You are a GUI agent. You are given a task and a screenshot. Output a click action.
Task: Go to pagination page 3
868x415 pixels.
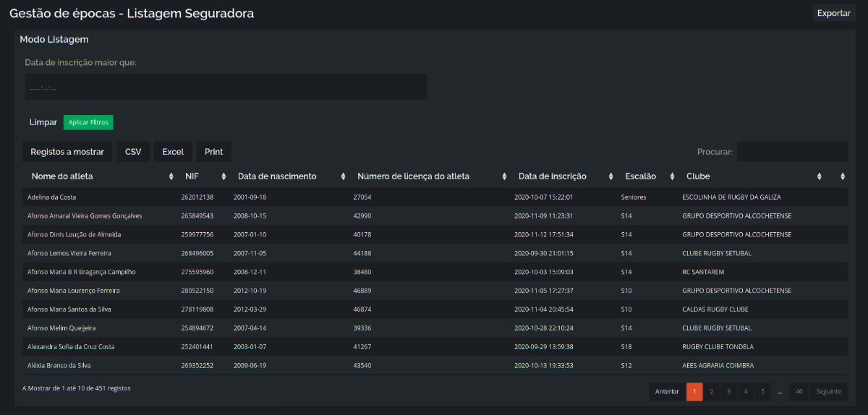pos(729,391)
